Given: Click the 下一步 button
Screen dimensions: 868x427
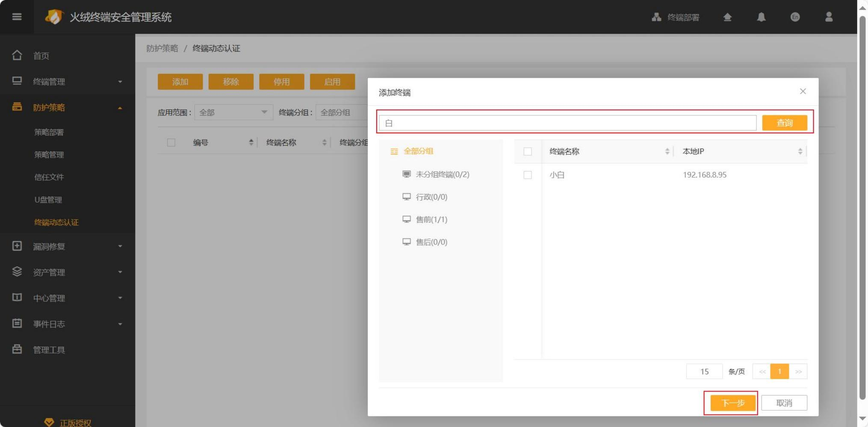Looking at the screenshot, I should [x=732, y=403].
